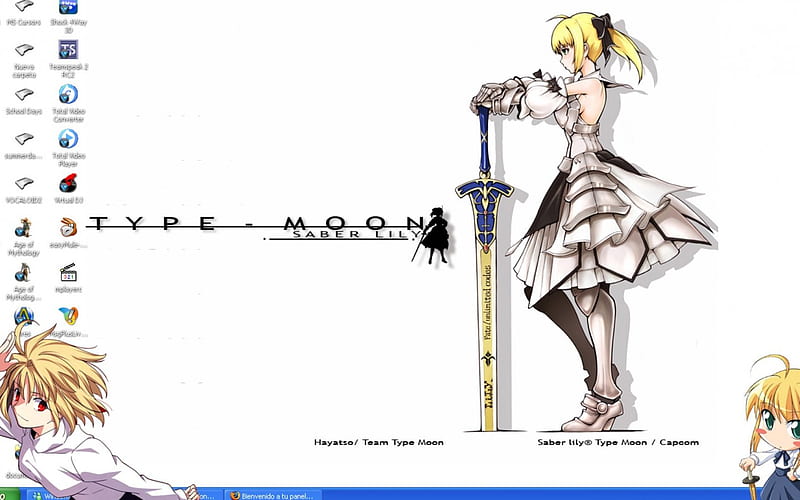Launch Teamspeak 2 RC2

pyautogui.click(x=68, y=59)
